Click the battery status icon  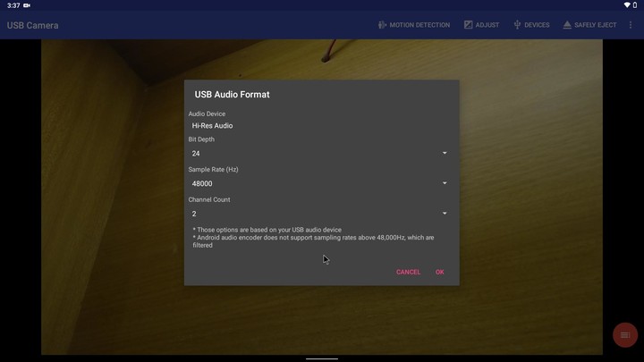(636, 5)
